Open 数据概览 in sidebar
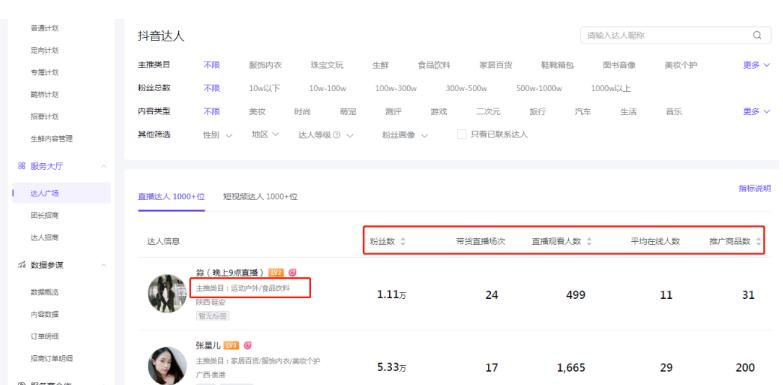783x385 pixels. coord(44,292)
